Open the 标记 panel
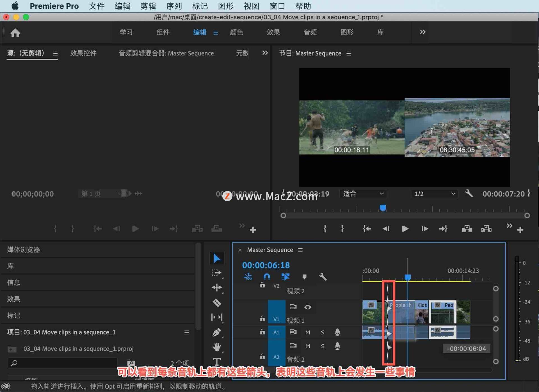 point(13,315)
